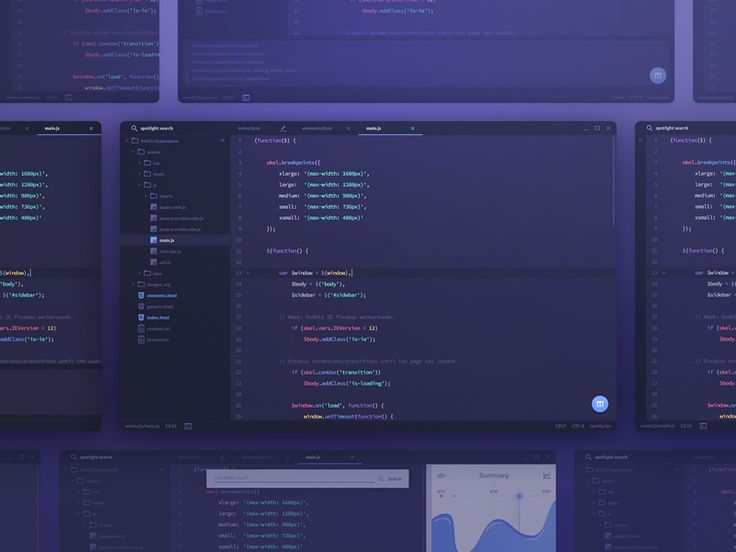The width and height of the screenshot is (736, 552).
Task: Click center window editor vertical scrollbar
Action: (x=613, y=181)
